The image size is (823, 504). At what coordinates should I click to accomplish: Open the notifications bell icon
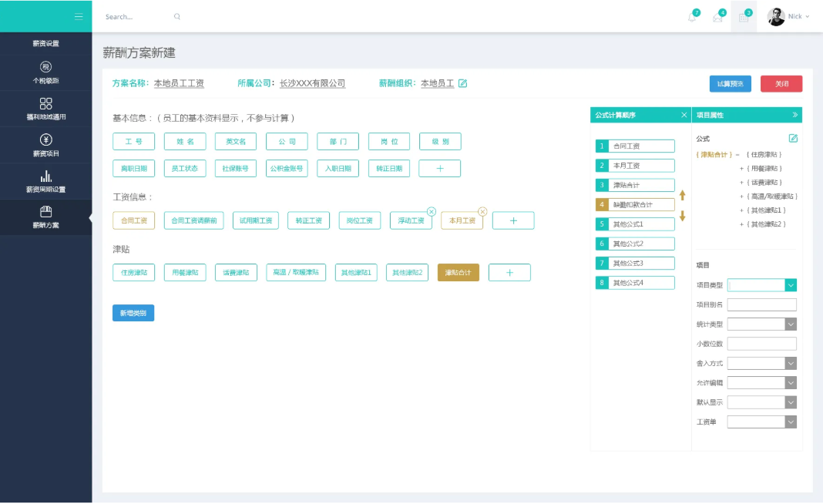[x=692, y=17]
